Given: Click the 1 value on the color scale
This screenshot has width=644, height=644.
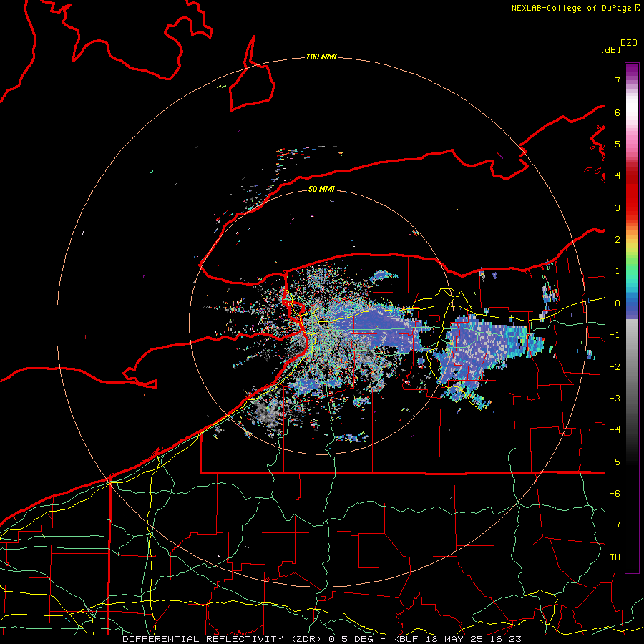Looking at the screenshot, I should coord(618,271).
